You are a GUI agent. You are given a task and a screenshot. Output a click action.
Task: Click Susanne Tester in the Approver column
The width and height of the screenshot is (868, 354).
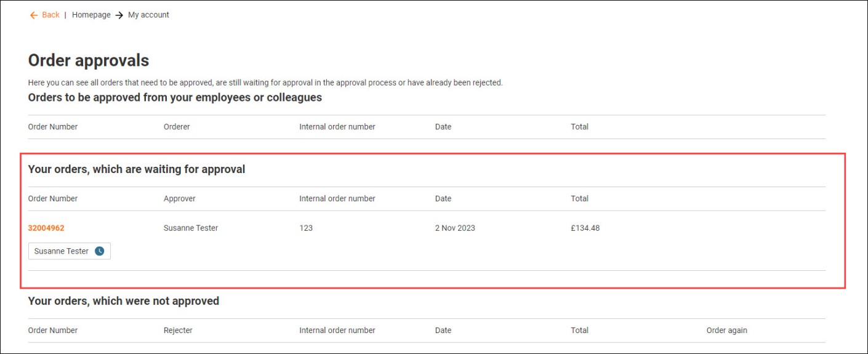[x=191, y=228]
